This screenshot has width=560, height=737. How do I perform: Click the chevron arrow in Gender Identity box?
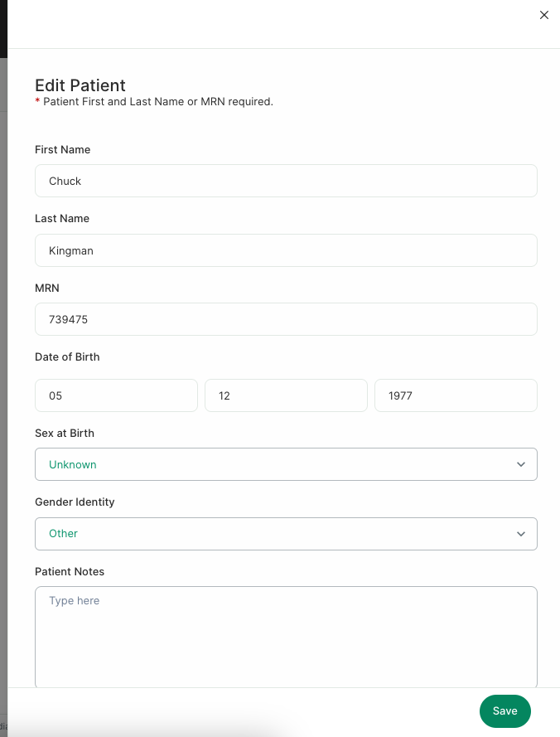pos(520,534)
